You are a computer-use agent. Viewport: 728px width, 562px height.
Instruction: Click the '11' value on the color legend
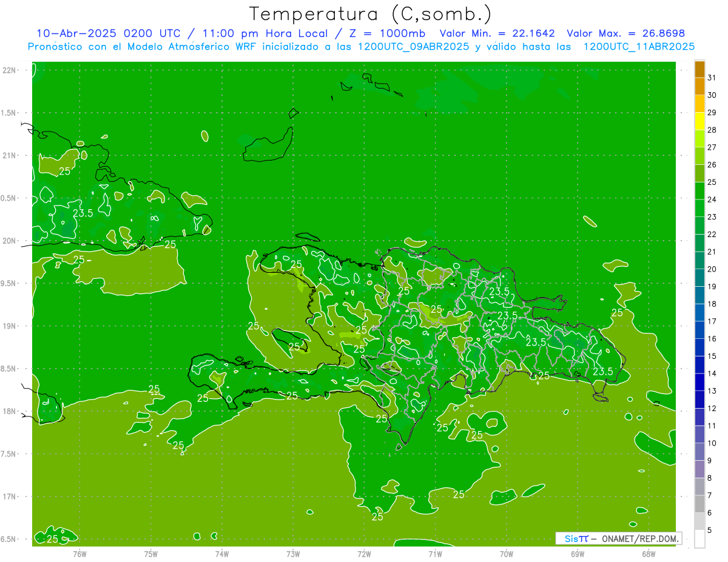coord(712,426)
